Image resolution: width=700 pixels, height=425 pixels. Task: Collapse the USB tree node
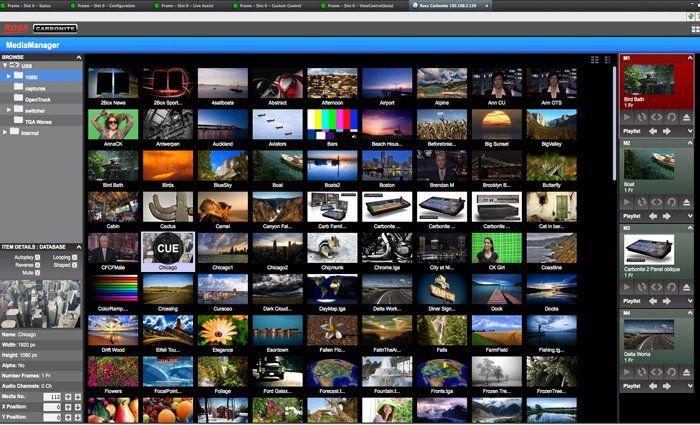[5, 66]
